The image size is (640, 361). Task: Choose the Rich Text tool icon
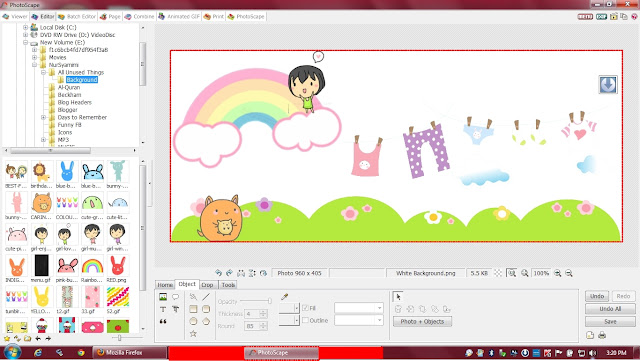pyautogui.click(x=176, y=309)
